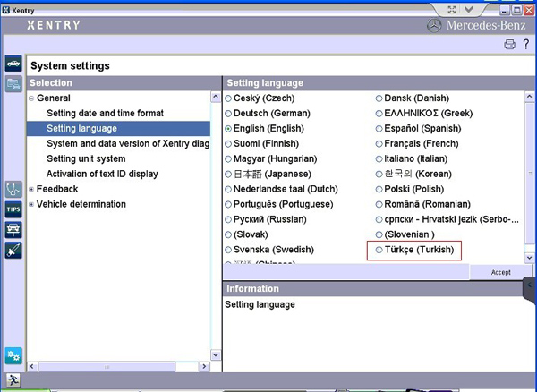Open the system settings gears icon
537x392 pixels.
(13, 355)
